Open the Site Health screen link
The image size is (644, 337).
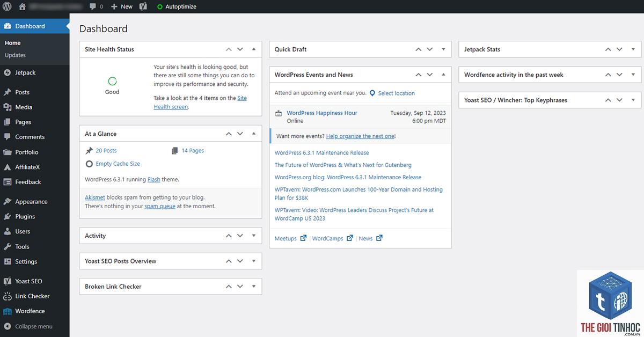pyautogui.click(x=200, y=102)
